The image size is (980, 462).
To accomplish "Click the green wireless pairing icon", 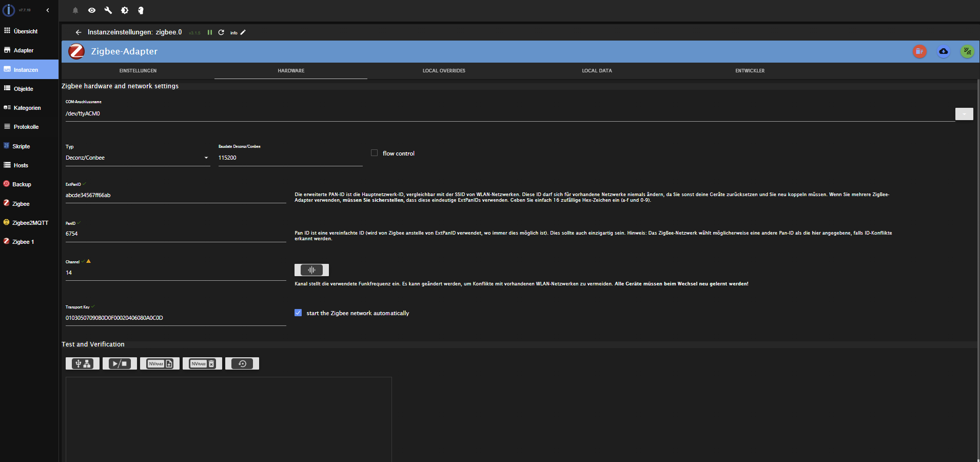I will [967, 51].
